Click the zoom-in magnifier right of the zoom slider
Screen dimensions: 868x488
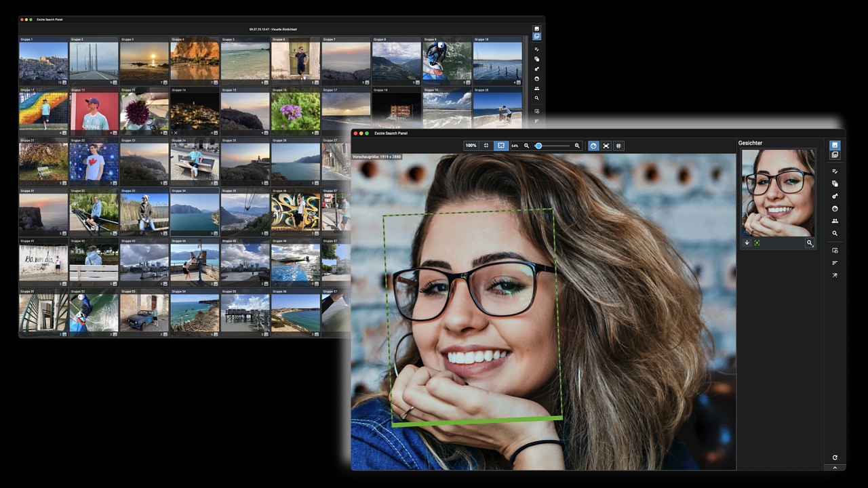click(577, 146)
